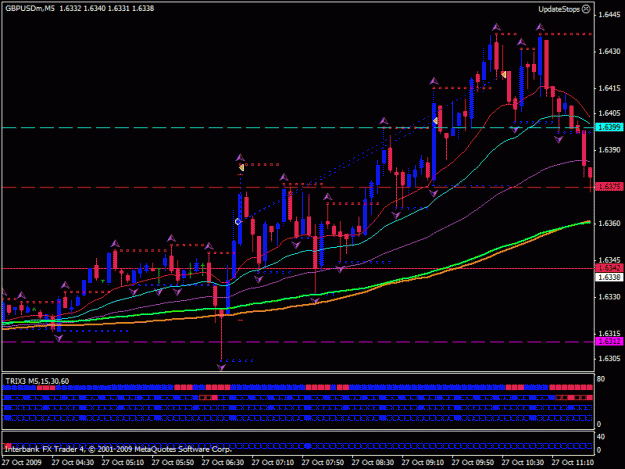Click the 27 Oct 2009 date label
The image size is (625, 469).
[x=22, y=462]
